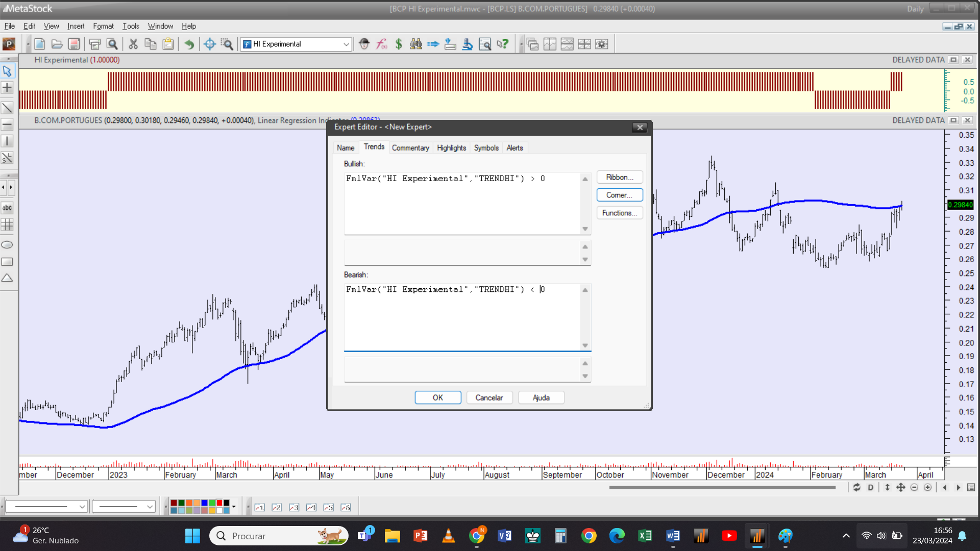Click the Ribbon... button
Viewport: 980px width, 551px height.
tap(619, 177)
